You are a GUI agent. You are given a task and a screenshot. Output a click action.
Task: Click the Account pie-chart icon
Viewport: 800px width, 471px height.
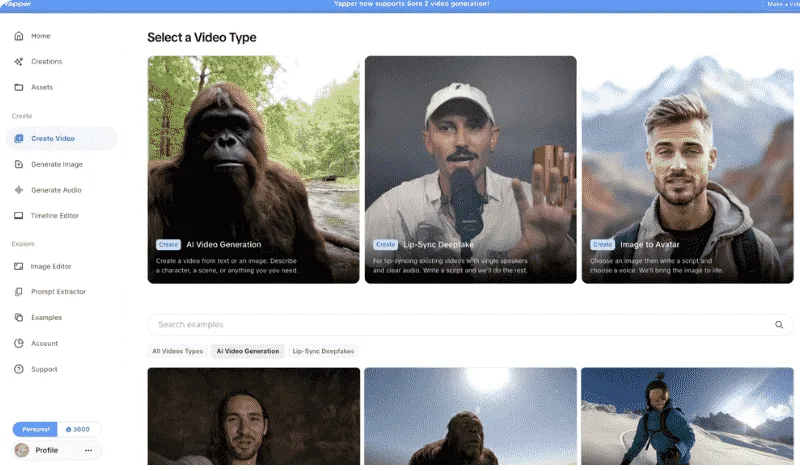pyautogui.click(x=19, y=343)
